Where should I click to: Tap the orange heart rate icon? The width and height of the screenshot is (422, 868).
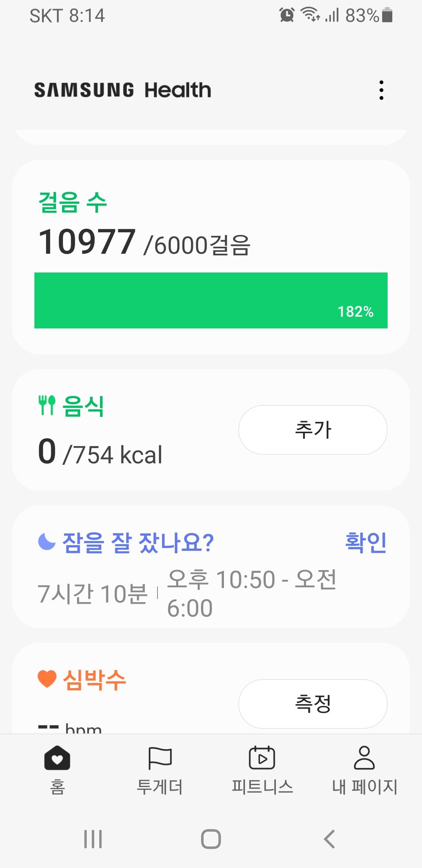47,679
